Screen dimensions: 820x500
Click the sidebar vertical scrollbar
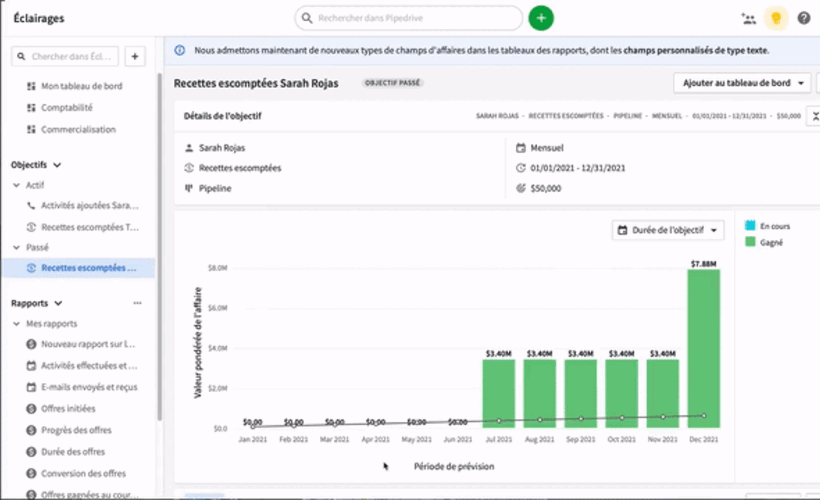[x=159, y=246]
